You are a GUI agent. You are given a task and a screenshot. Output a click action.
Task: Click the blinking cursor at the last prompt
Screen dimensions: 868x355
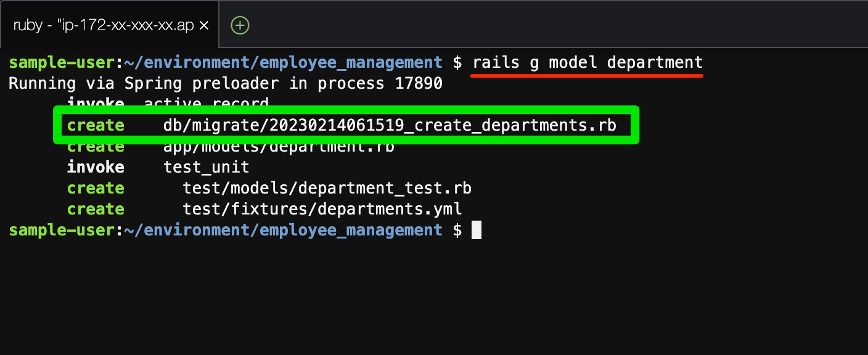point(476,231)
